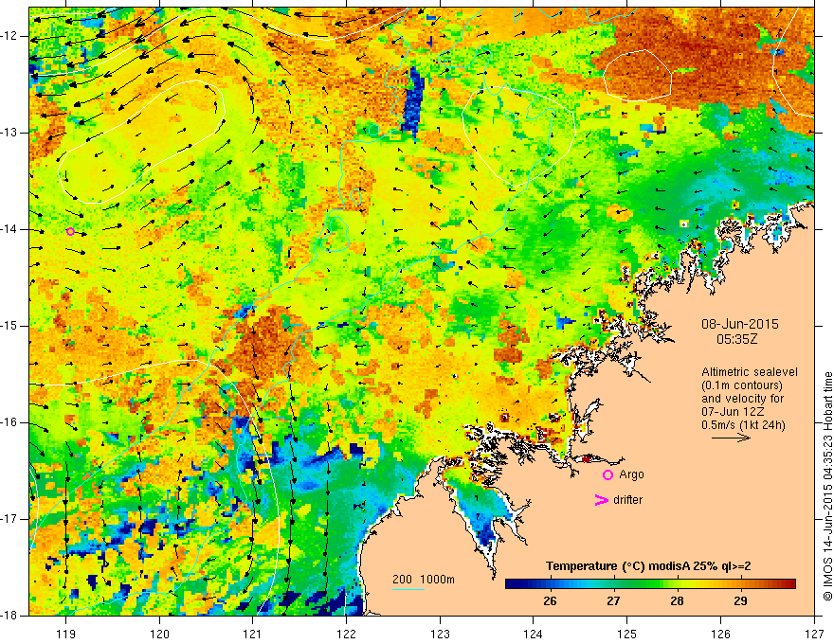Click the 26 value on temperature scale
The image size is (834, 644).
[x=550, y=601]
